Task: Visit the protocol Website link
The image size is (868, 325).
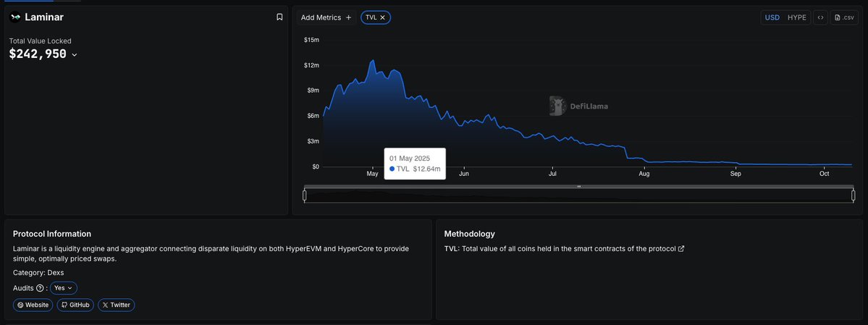Action: point(33,305)
